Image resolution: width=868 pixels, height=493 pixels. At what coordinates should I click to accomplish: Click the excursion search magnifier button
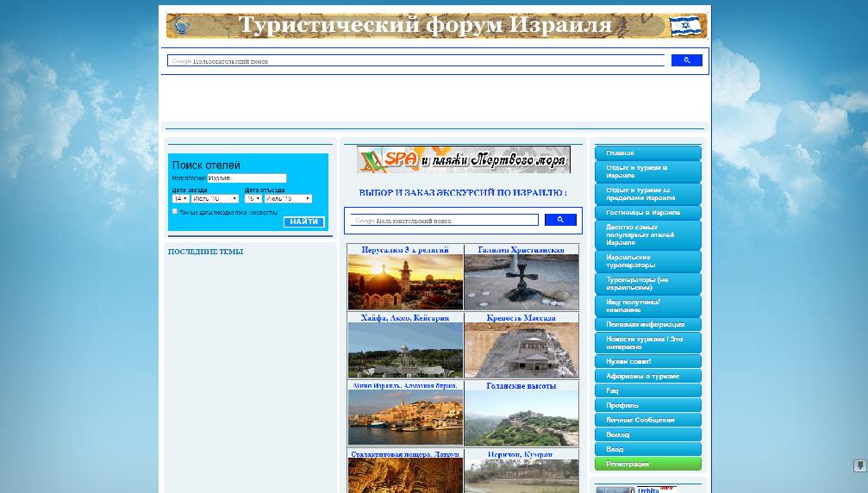[x=560, y=220]
